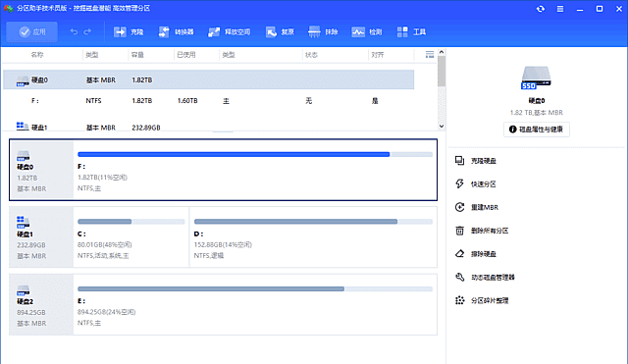Sort by the 对齐 column header

pos(377,55)
